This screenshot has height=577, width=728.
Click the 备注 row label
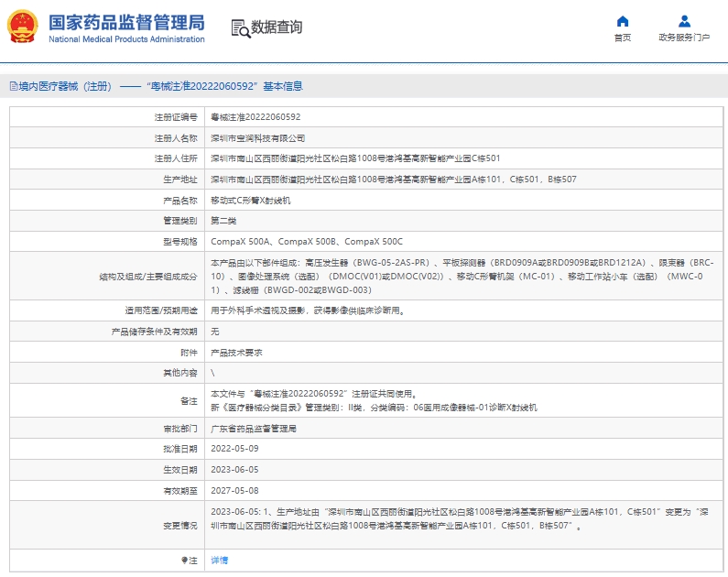[189, 400]
